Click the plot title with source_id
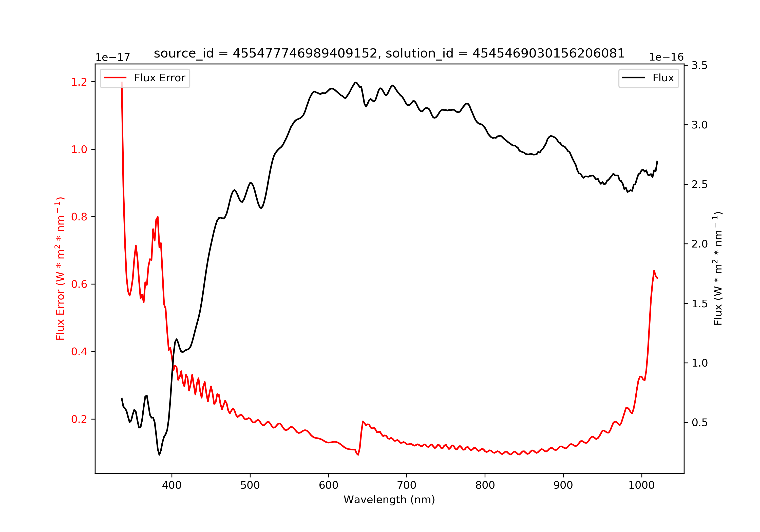This screenshot has height=532, width=760. (389, 53)
